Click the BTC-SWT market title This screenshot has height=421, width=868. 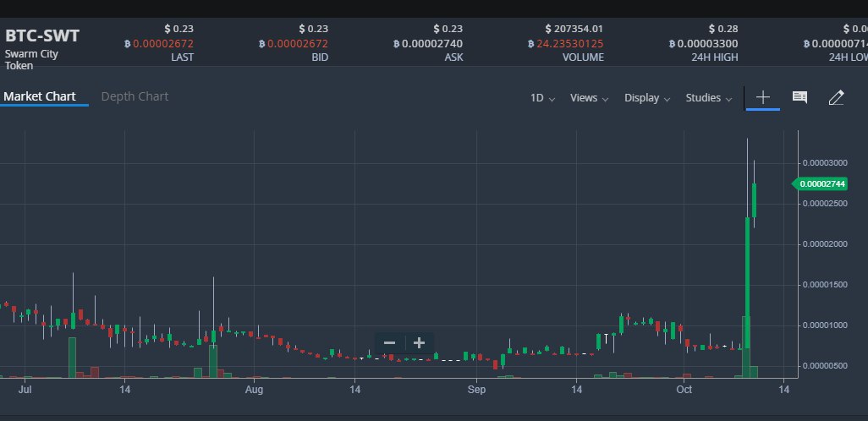tap(42, 36)
